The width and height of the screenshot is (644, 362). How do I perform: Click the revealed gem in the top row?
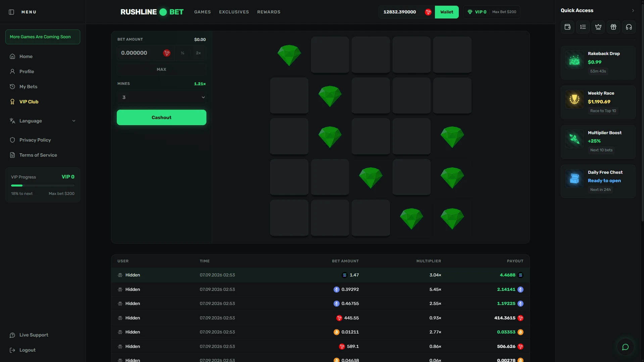pyautogui.click(x=289, y=55)
